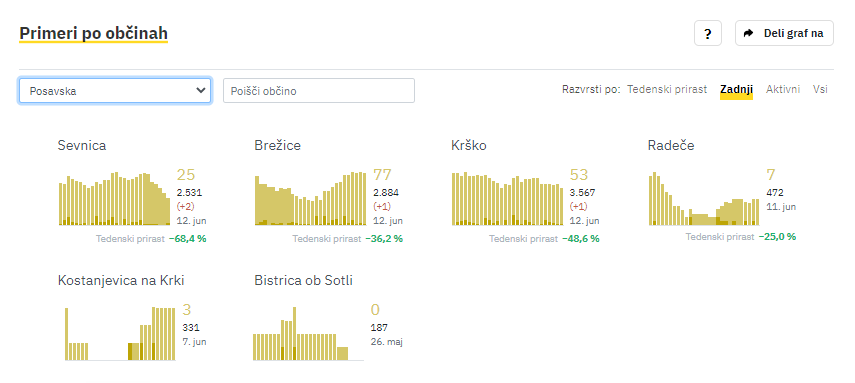The width and height of the screenshot is (855, 383).
Task: Click the Primeri po občinah heading link
Action: click(93, 34)
